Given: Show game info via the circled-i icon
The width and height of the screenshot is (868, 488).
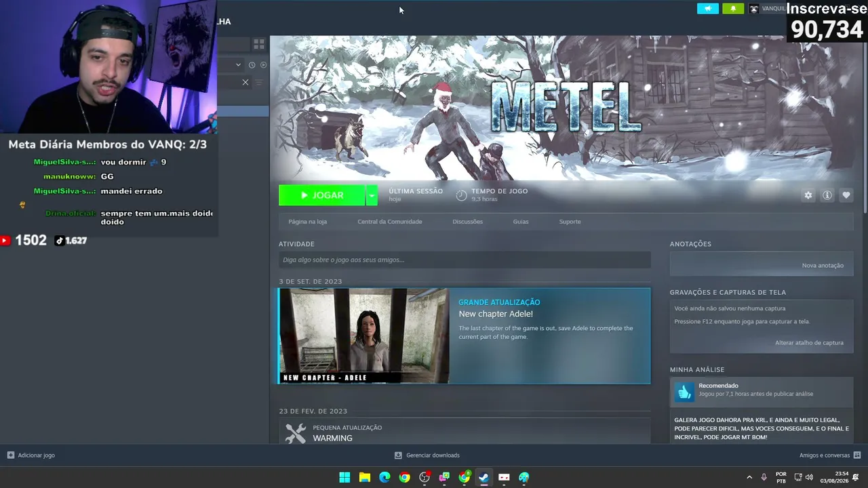Looking at the screenshot, I should click(827, 195).
